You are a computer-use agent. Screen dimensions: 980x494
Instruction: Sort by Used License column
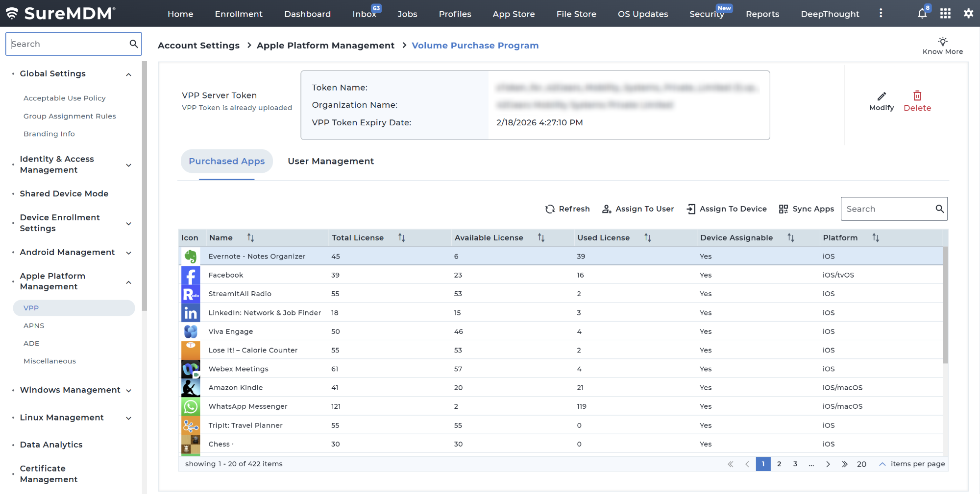coord(647,237)
